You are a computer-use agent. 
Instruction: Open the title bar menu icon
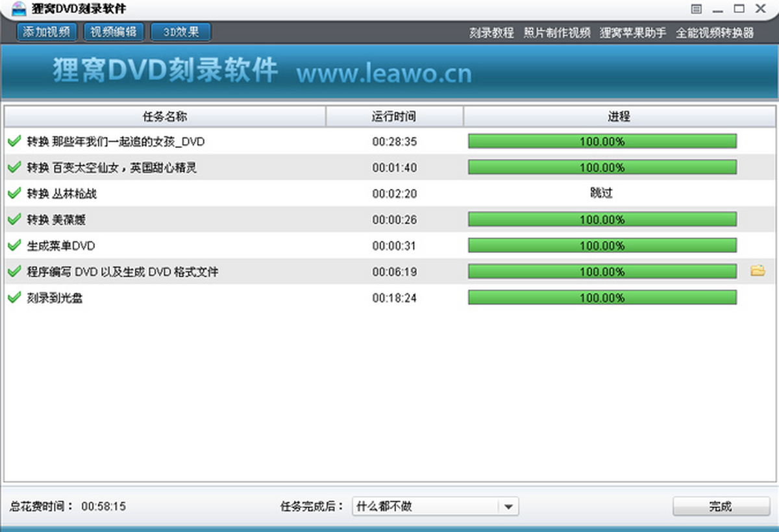[x=697, y=9]
